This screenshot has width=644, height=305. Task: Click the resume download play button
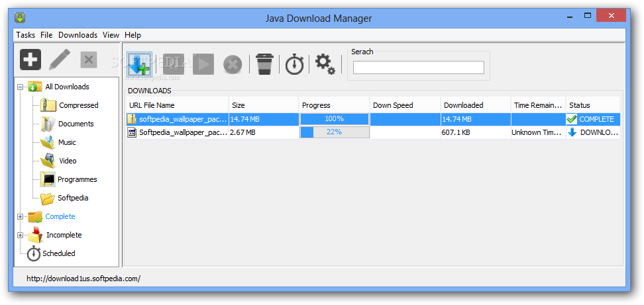click(203, 64)
